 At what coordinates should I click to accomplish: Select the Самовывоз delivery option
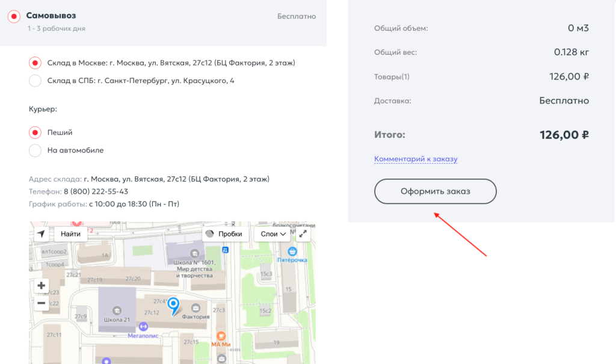[14, 17]
